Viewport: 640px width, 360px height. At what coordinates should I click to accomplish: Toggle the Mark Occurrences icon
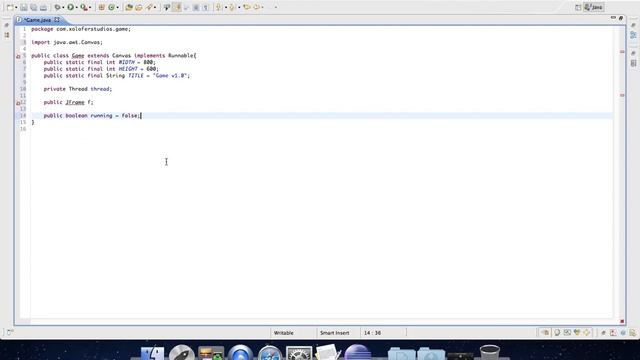[167, 7]
